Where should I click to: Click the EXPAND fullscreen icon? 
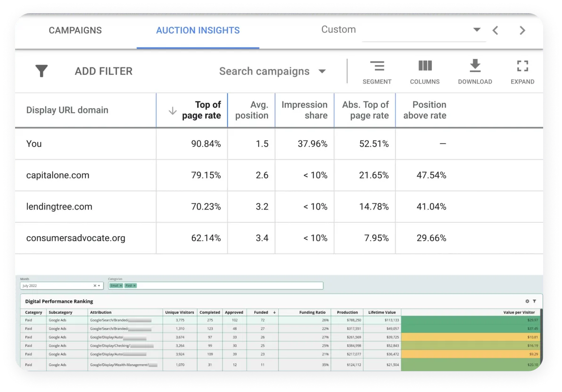522,72
